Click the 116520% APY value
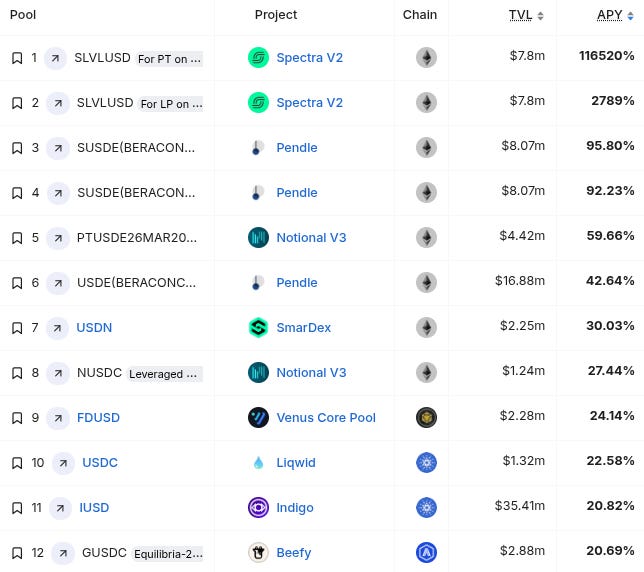The width and height of the screenshot is (644, 572). [x=607, y=56]
